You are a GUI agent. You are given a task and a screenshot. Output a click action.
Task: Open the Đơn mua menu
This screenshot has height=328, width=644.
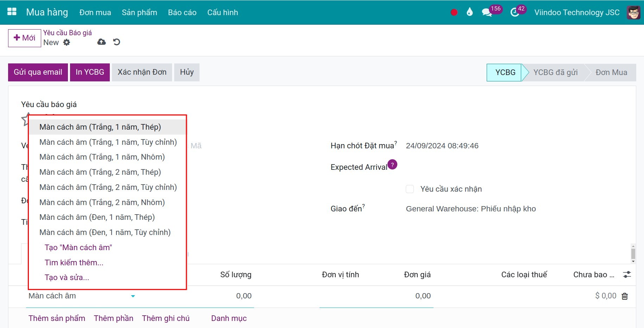[95, 12]
